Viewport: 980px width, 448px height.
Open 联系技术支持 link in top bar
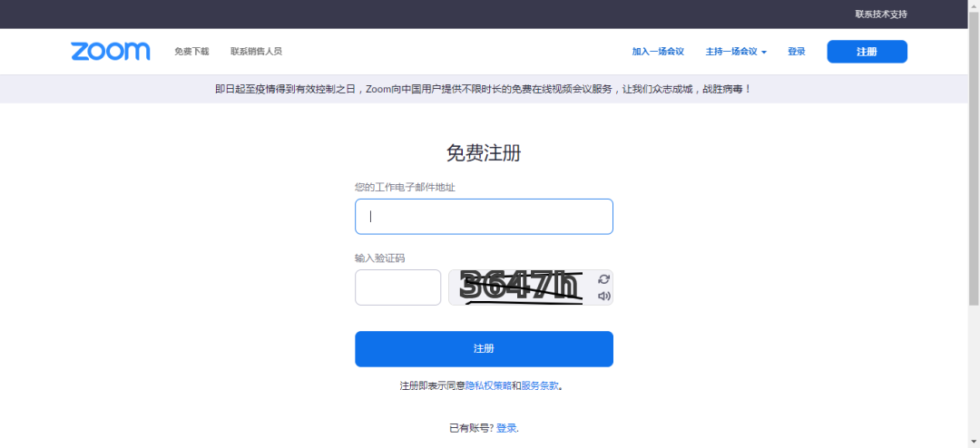pos(880,14)
